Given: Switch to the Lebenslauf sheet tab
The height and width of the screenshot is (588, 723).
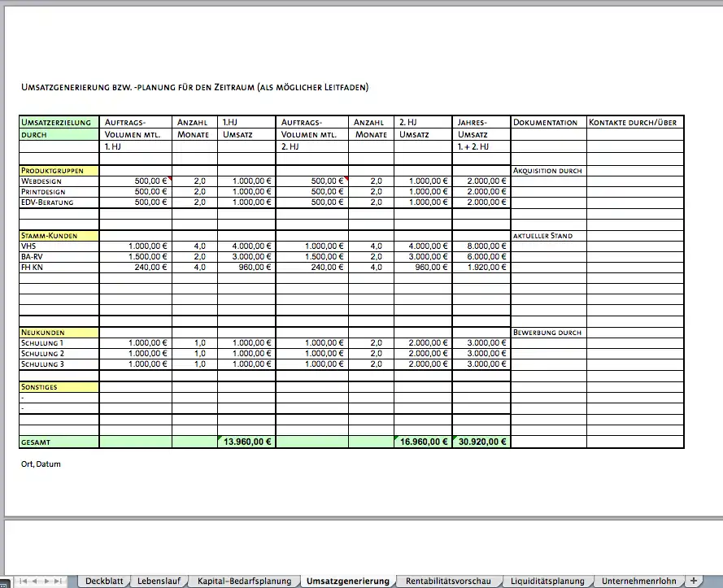Looking at the screenshot, I should (x=159, y=581).
